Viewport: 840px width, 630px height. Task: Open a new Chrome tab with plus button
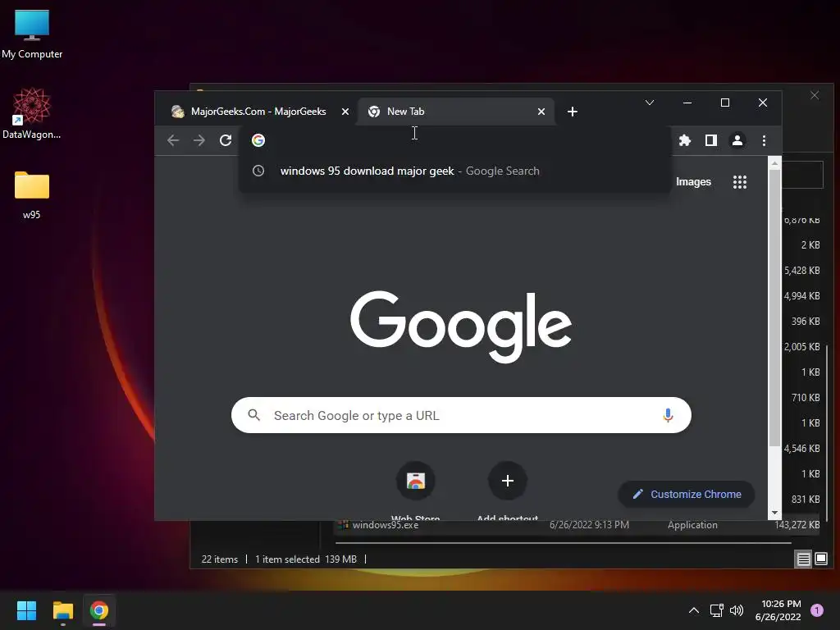[x=572, y=112]
